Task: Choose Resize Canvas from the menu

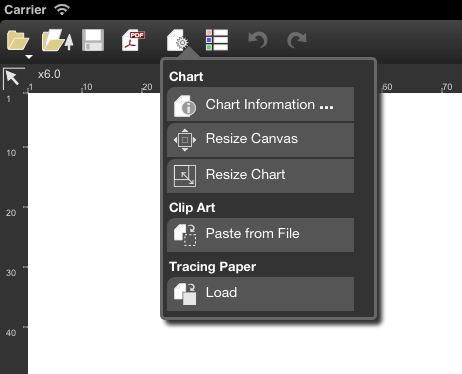Action: pos(261,140)
